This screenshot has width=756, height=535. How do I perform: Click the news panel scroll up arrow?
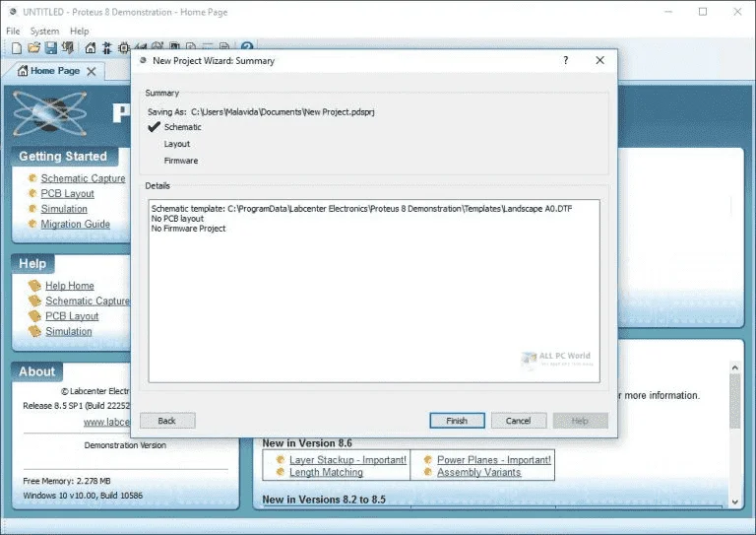point(734,368)
